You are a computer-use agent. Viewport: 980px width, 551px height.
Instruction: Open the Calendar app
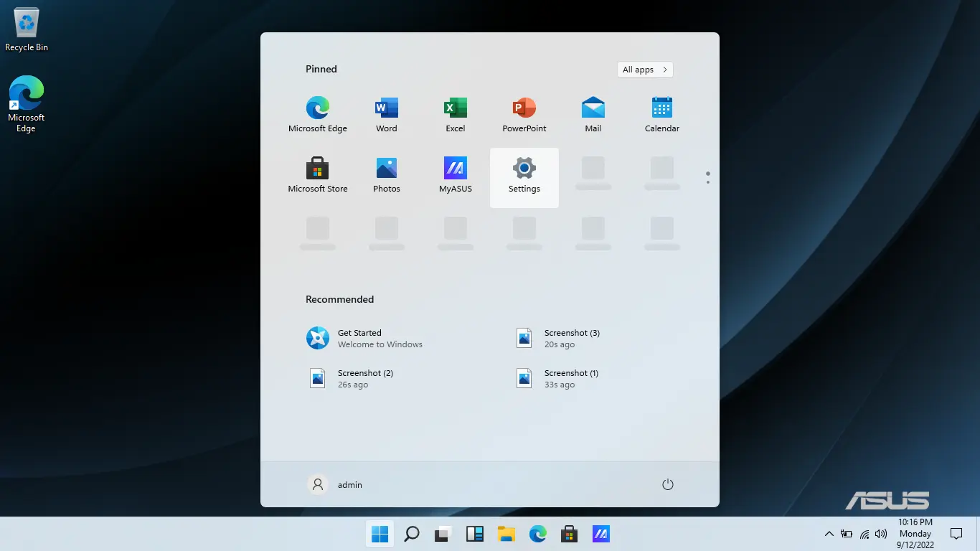click(x=661, y=115)
